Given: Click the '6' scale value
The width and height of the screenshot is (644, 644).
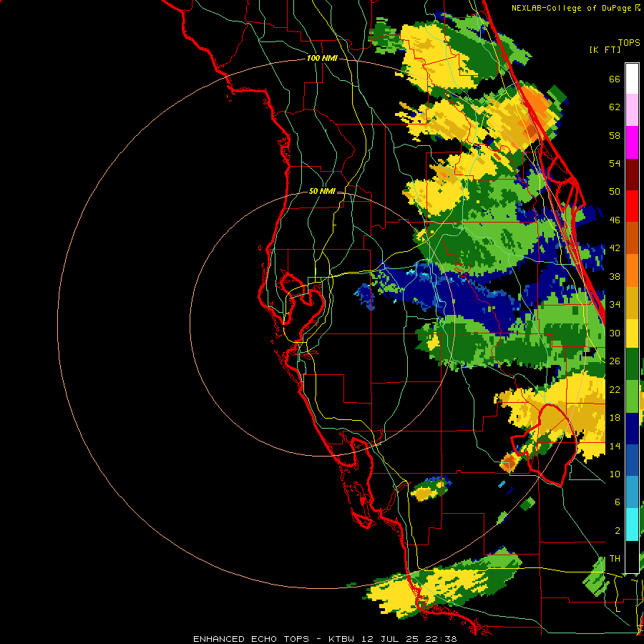Looking at the screenshot, I should click(x=617, y=502).
